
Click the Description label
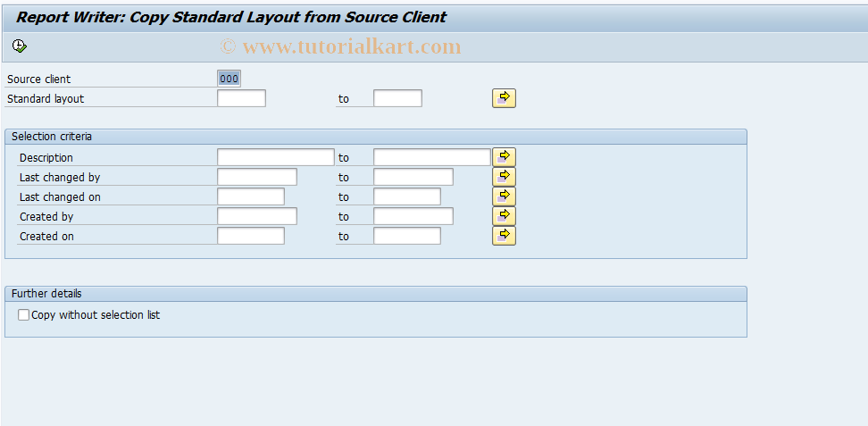click(46, 158)
